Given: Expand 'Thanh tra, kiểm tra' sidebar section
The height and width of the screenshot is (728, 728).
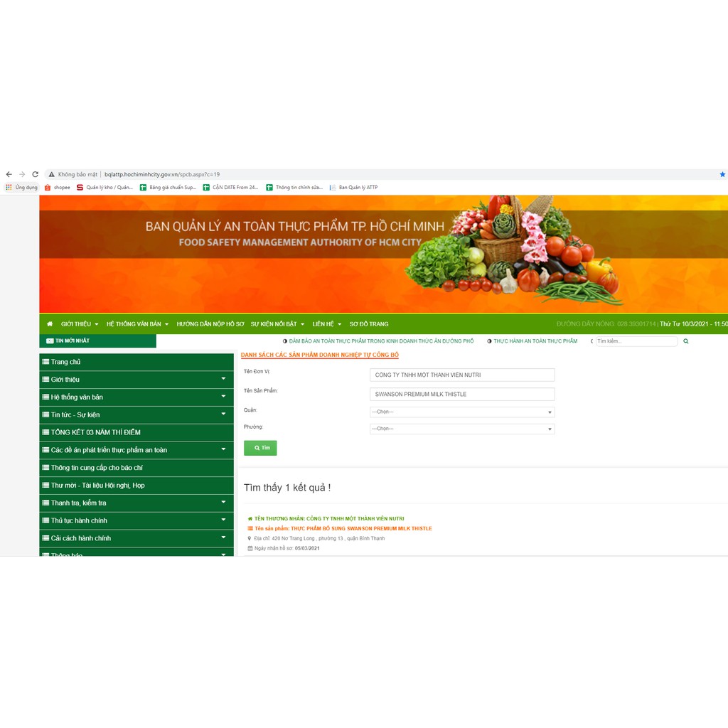Looking at the screenshot, I should pyautogui.click(x=223, y=503).
